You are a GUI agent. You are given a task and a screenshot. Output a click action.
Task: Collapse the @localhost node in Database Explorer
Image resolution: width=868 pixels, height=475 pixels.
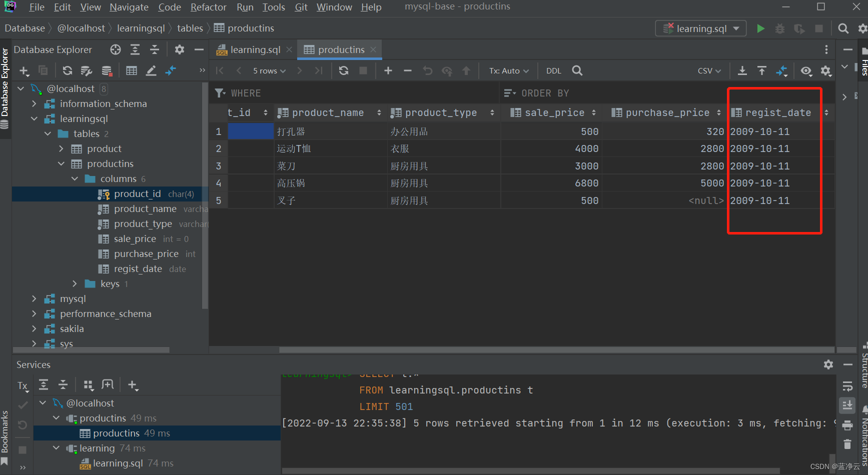21,88
